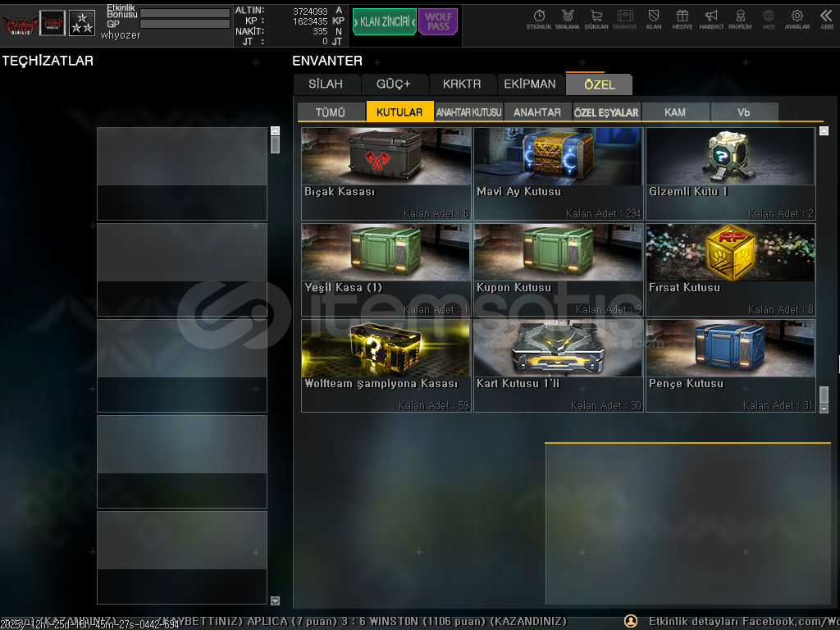Click the JT balance value 0
Image resolution: width=840 pixels, height=630 pixels.
tap(325, 41)
